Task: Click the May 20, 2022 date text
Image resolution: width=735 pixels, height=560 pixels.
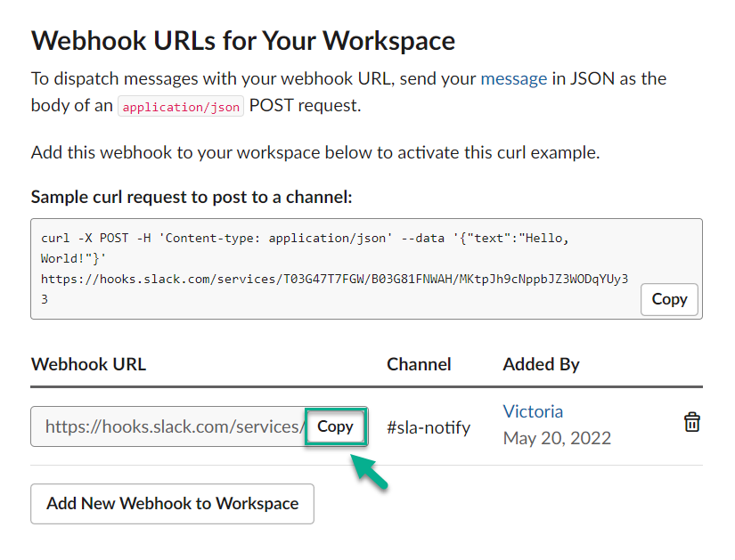Action: pos(557,438)
